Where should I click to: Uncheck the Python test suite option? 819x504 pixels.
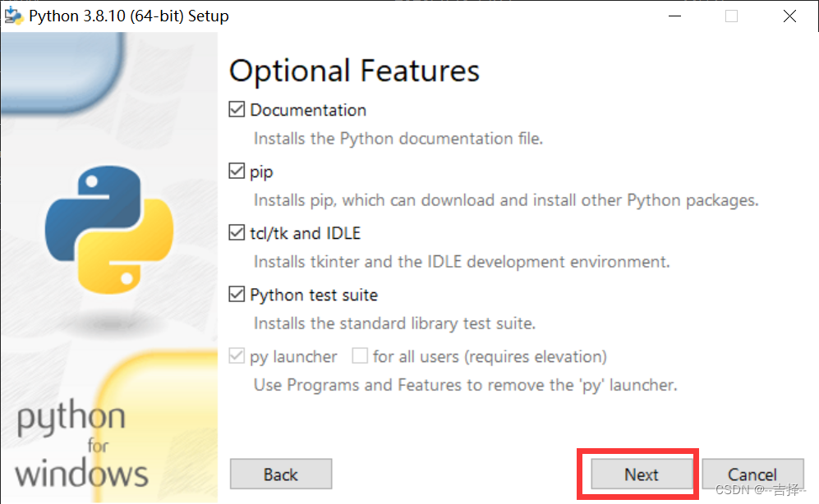tap(237, 295)
